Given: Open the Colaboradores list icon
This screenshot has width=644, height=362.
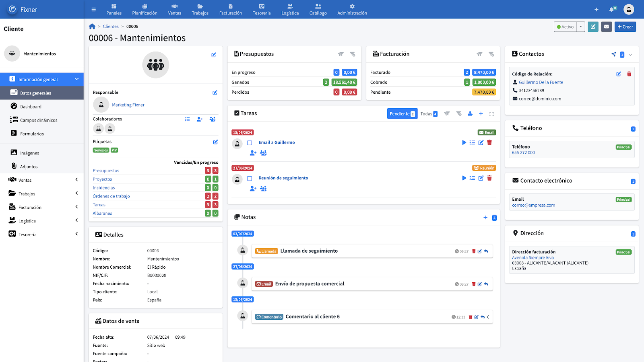Looking at the screenshot, I should tap(188, 119).
